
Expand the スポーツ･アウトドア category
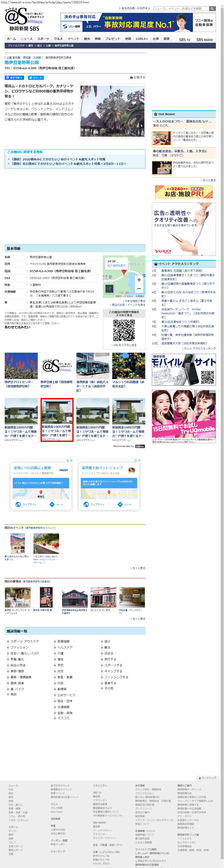click(x=8, y=642)
